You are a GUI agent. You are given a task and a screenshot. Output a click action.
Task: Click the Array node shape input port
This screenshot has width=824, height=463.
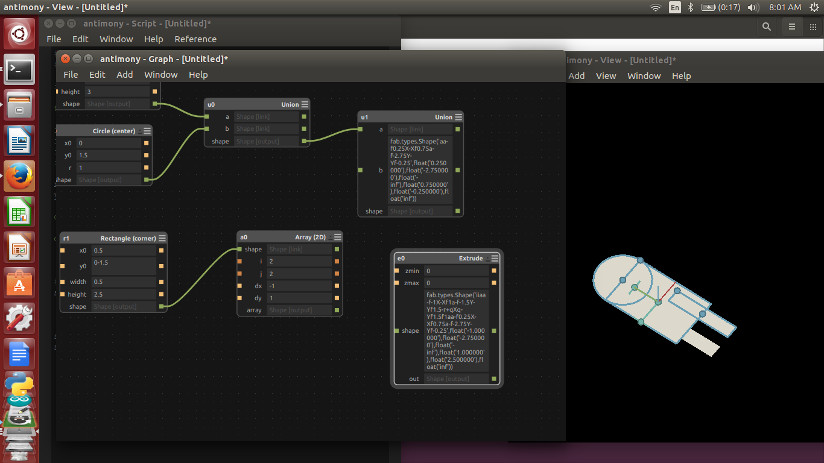tap(240, 249)
